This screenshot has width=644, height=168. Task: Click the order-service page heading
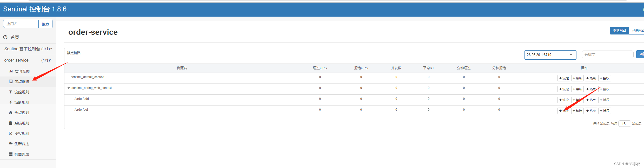pos(93,32)
